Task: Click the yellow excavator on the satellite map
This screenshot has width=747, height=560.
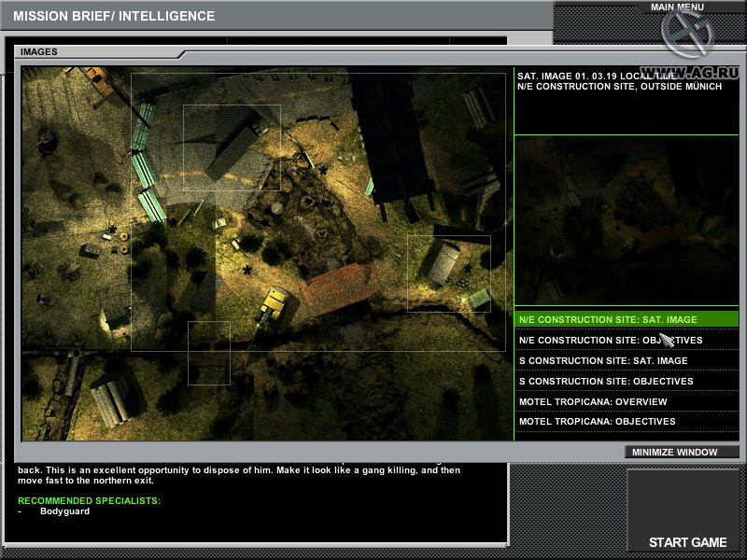Action: [x=270, y=306]
